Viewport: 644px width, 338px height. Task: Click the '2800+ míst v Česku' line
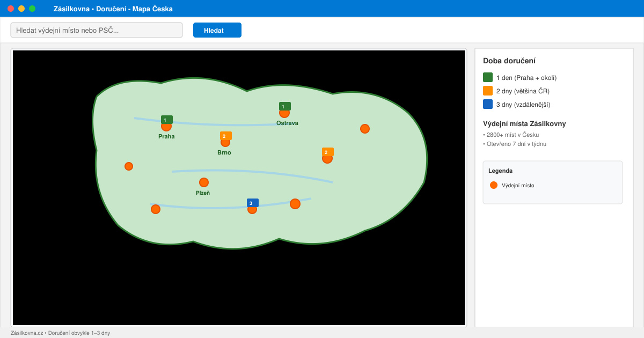pos(511,135)
